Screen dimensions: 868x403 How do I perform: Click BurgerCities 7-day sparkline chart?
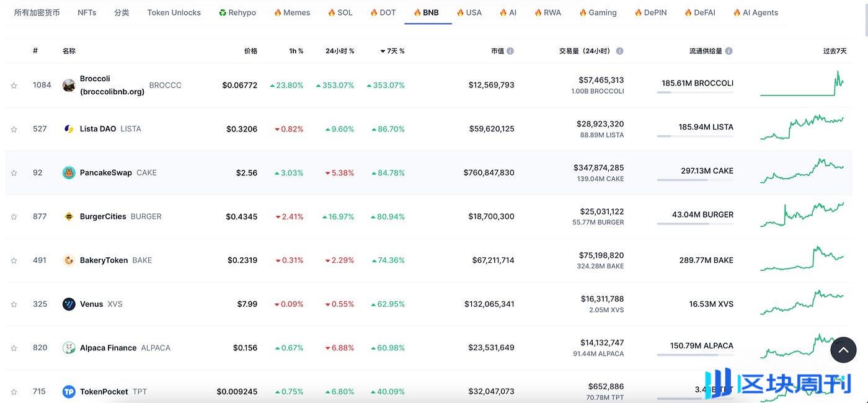coord(802,215)
